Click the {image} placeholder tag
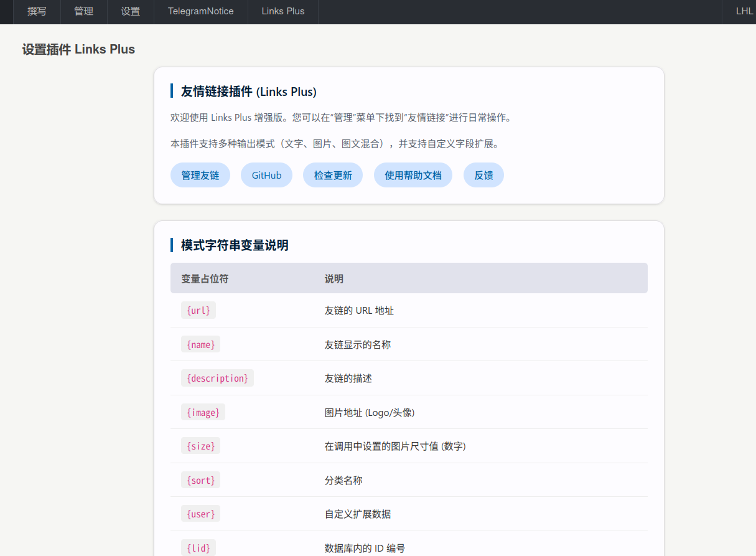756x556 pixels. tap(203, 412)
